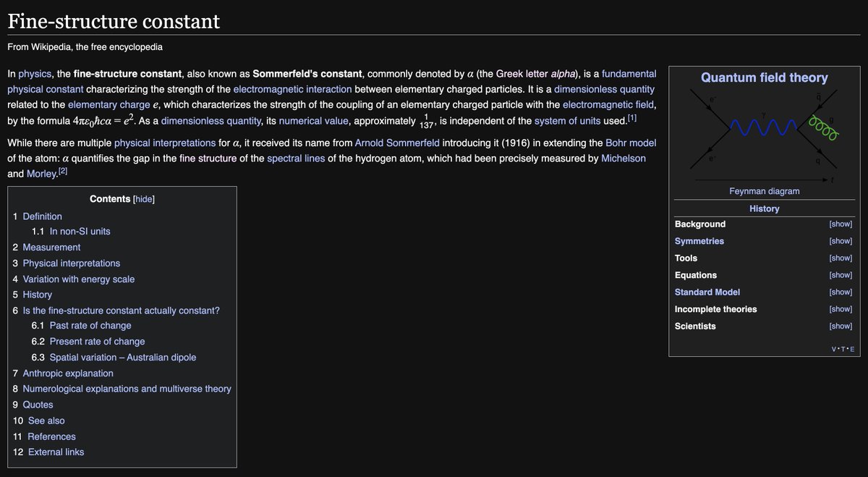Jump to 3 Physical interpretations section
The image size is (868, 477).
tap(67, 263)
